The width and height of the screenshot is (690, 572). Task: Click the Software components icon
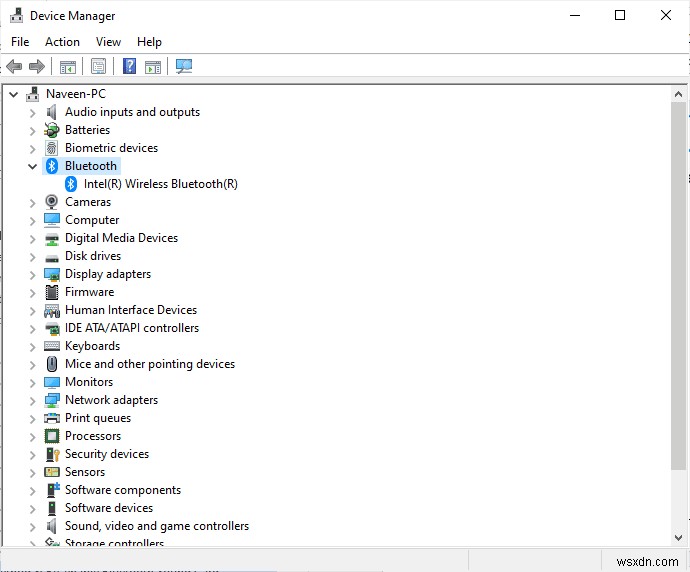pos(53,490)
